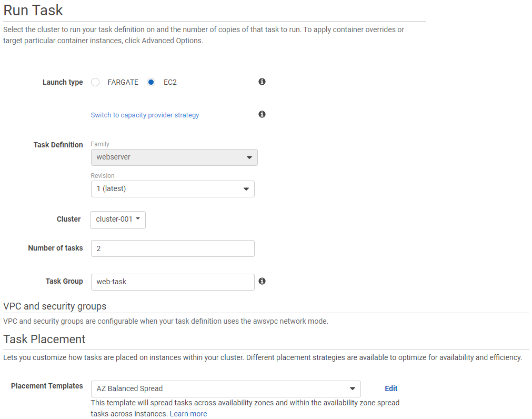Click the Run Task page heading

tap(33, 10)
